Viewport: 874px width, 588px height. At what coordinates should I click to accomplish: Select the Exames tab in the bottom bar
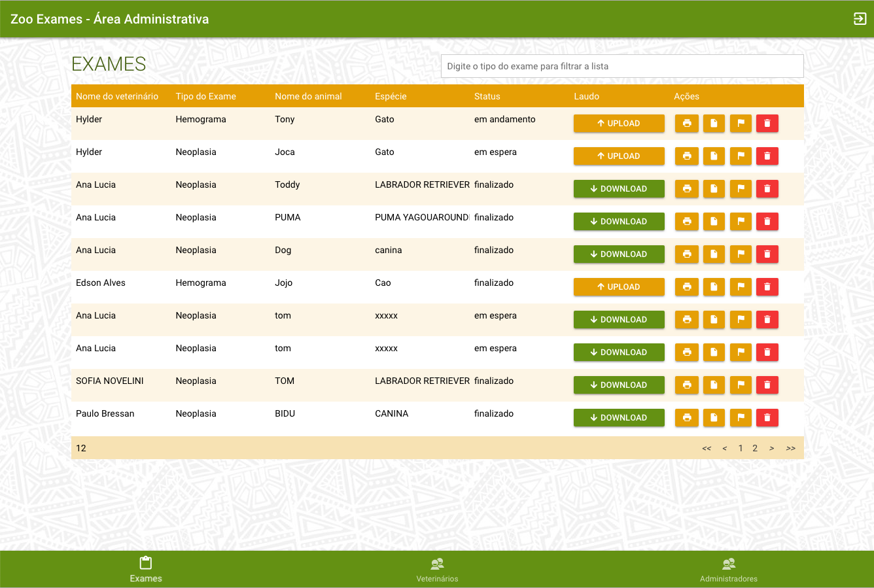(146, 569)
